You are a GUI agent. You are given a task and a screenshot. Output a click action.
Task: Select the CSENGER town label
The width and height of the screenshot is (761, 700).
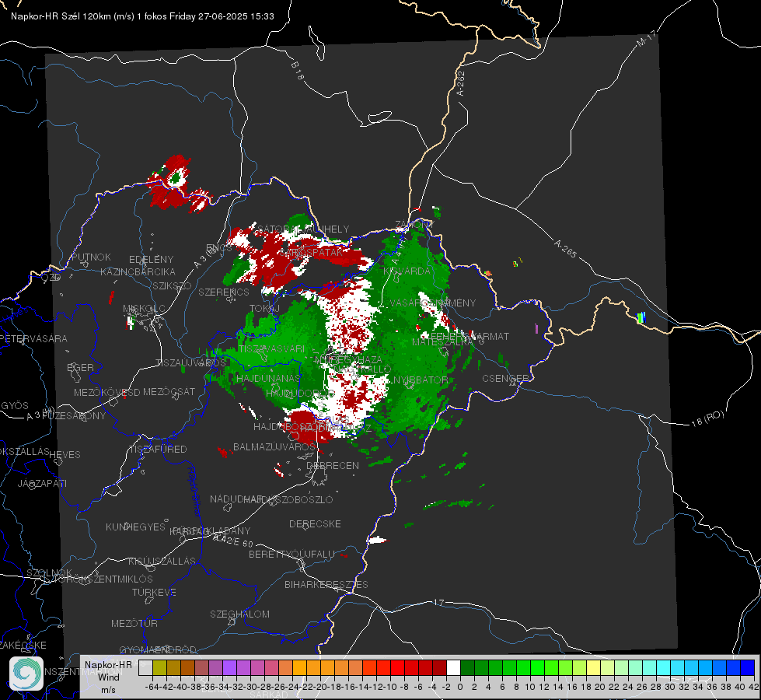(x=506, y=379)
